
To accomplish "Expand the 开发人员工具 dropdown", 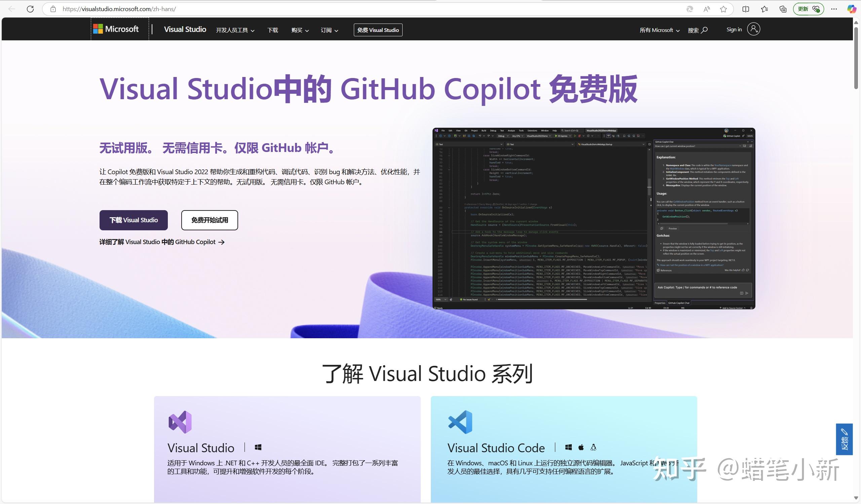I will coord(235,30).
